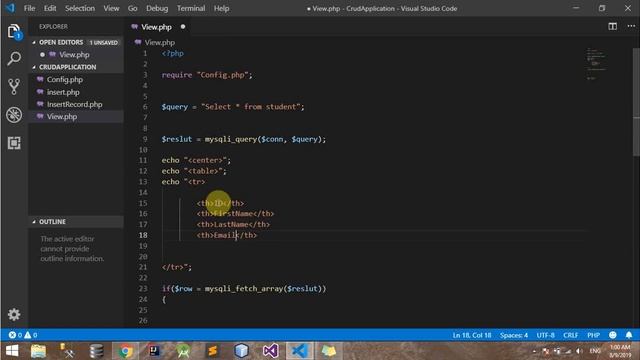Viewport: 640px width, 360px height.
Task: Open Google Chrome from the taskbar
Action: 126,351
